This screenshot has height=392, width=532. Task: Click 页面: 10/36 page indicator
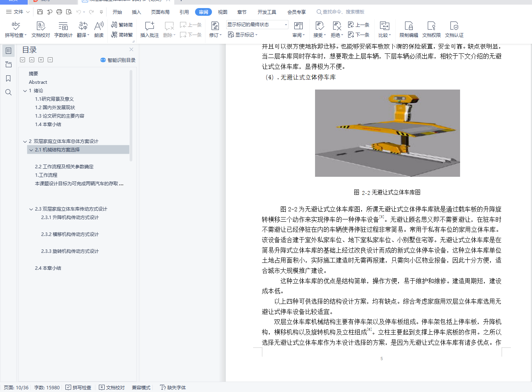coord(16,387)
